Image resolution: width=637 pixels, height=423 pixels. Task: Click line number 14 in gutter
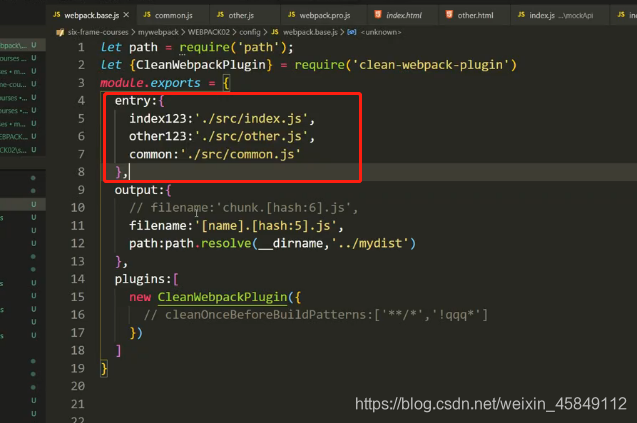(x=78, y=279)
